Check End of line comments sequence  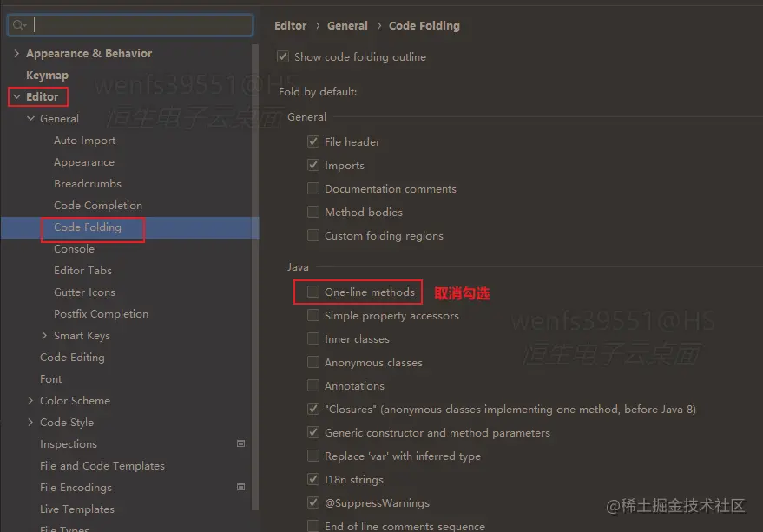[313, 526]
